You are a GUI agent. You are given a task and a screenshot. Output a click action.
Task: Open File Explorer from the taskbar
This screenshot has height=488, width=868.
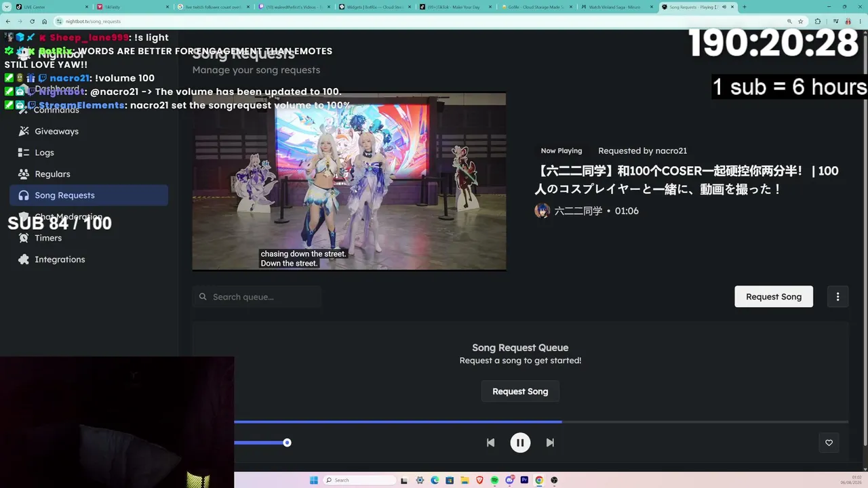(465, 480)
